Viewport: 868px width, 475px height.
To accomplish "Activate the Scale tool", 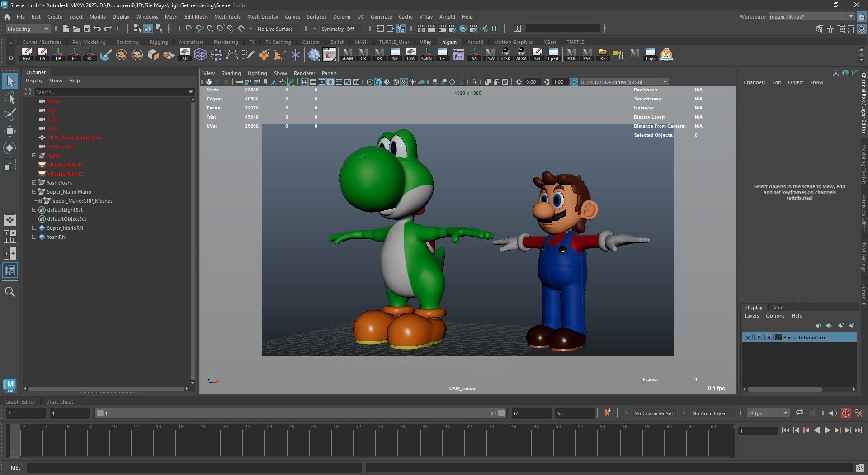I will [10, 165].
